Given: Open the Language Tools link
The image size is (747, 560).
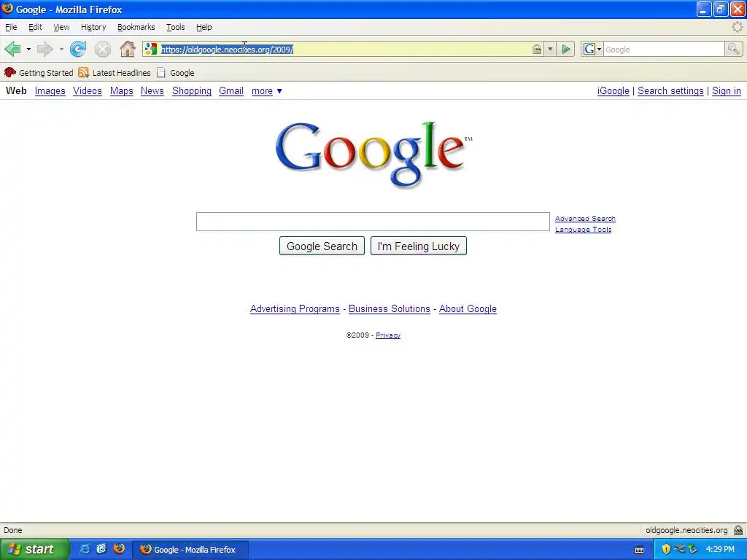Looking at the screenshot, I should (583, 230).
